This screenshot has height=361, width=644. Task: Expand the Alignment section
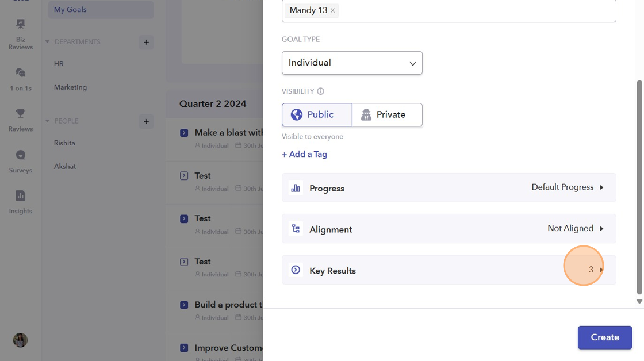tap(448, 229)
